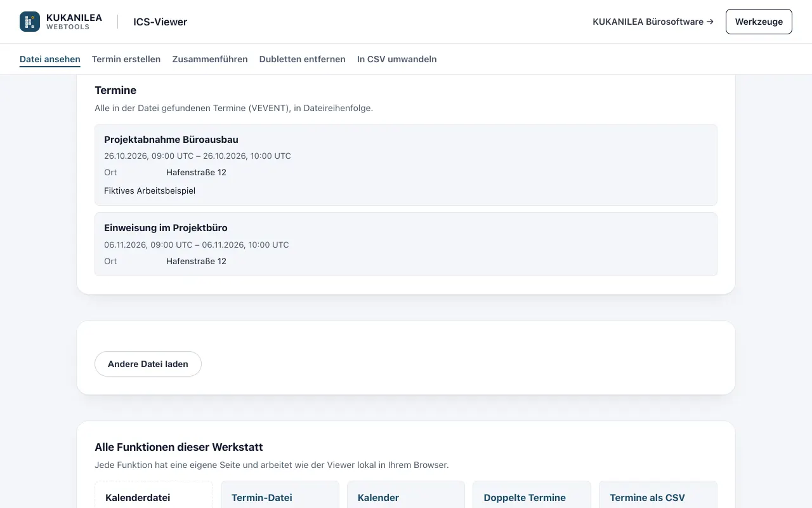Click the ICS-Viewer title in header
Screen dimensions: 812x508
tap(160, 22)
